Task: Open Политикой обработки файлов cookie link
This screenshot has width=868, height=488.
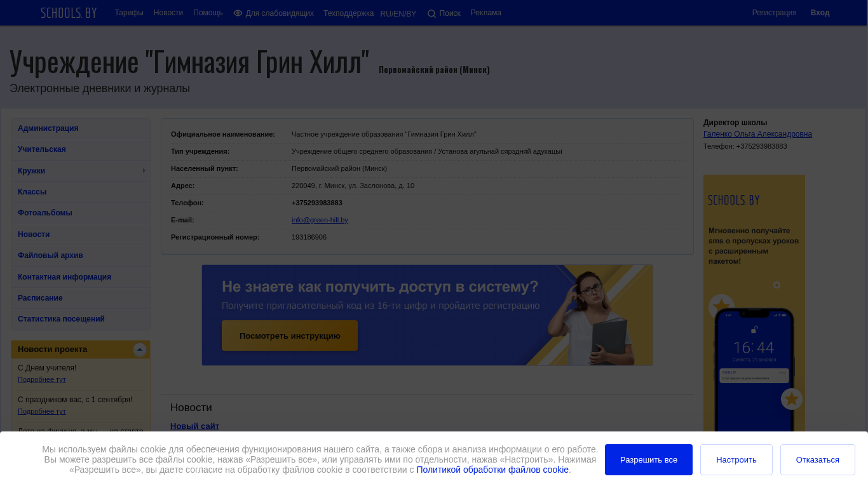Action: tap(492, 470)
